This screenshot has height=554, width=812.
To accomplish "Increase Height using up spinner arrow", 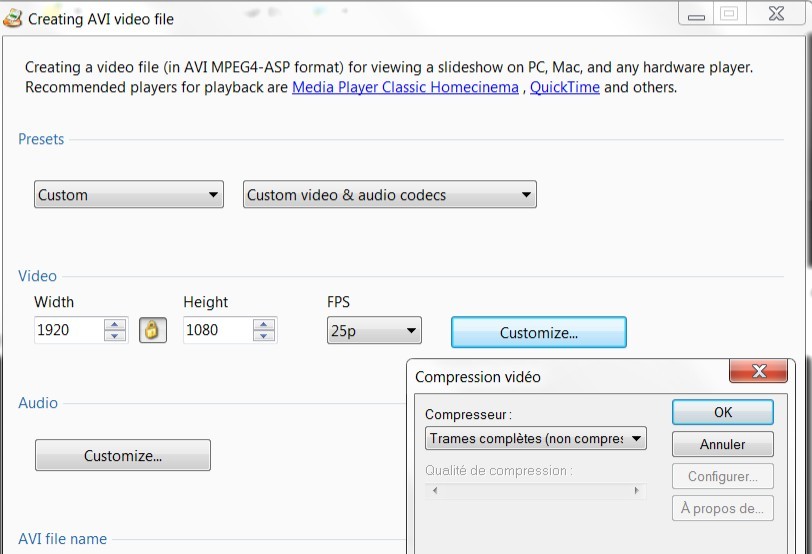I will pos(264,324).
